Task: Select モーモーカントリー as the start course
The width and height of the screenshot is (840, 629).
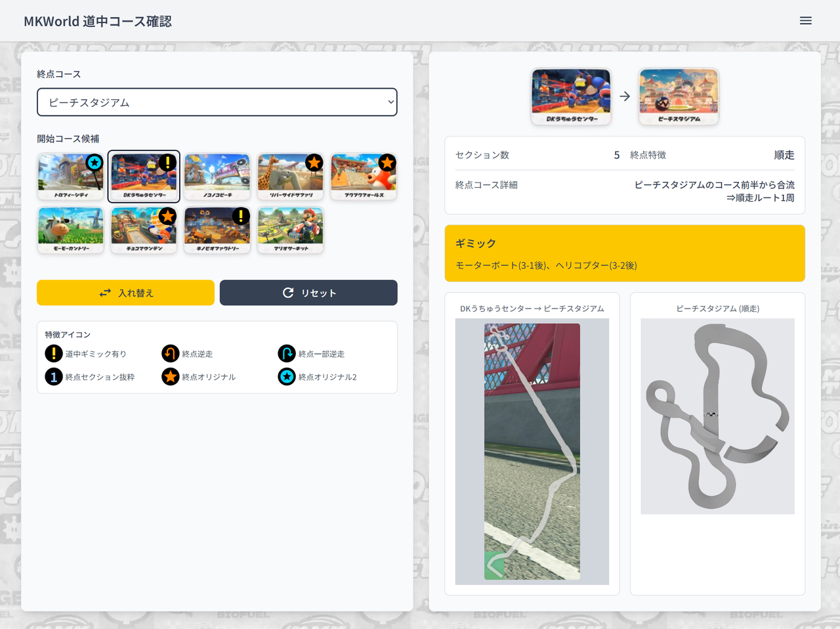Action: coord(70,230)
